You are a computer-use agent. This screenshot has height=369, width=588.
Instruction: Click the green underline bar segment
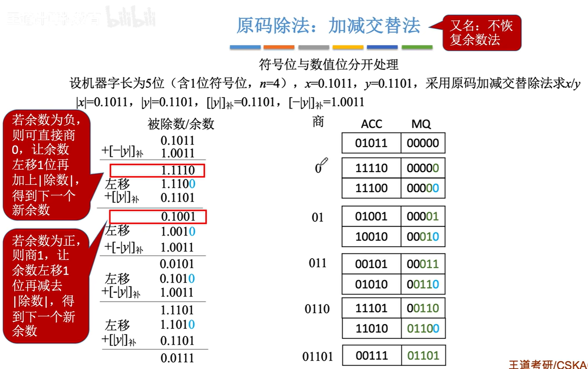417,47
